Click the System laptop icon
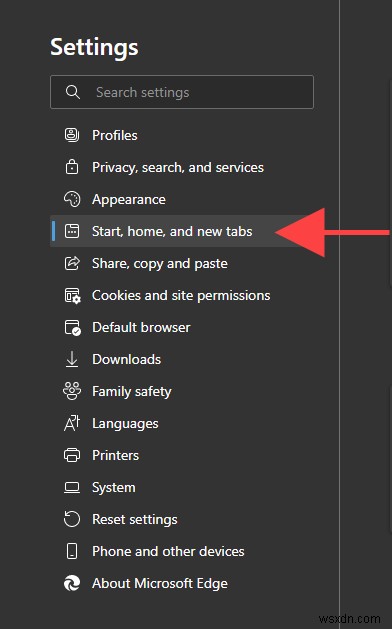Screen dimensions: 392x629 click(72, 487)
